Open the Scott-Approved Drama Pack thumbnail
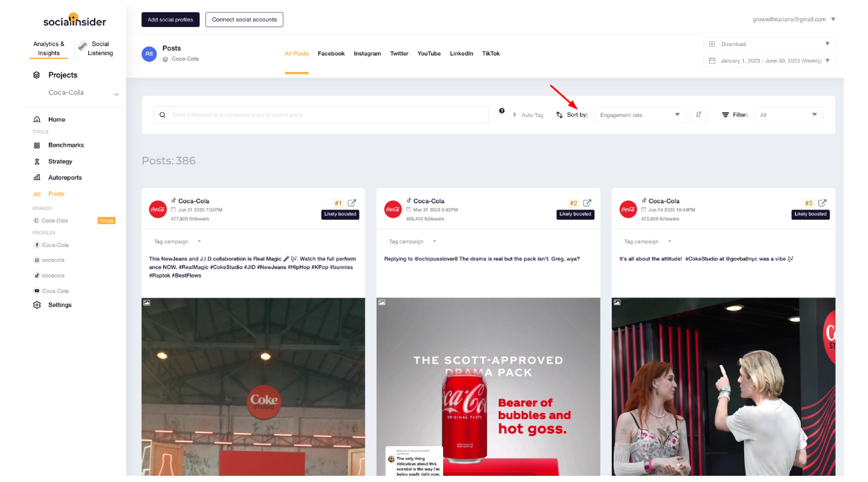Image resolution: width=868 pixels, height=482 pixels. click(488, 386)
